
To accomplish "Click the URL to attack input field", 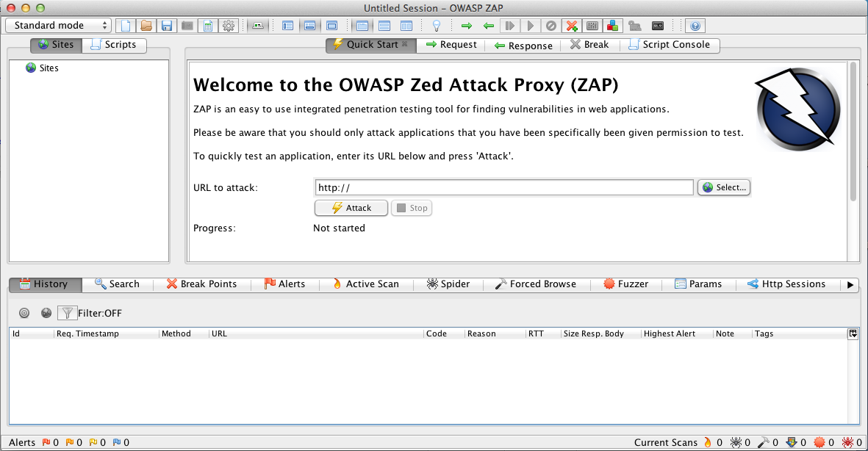I will [x=503, y=187].
